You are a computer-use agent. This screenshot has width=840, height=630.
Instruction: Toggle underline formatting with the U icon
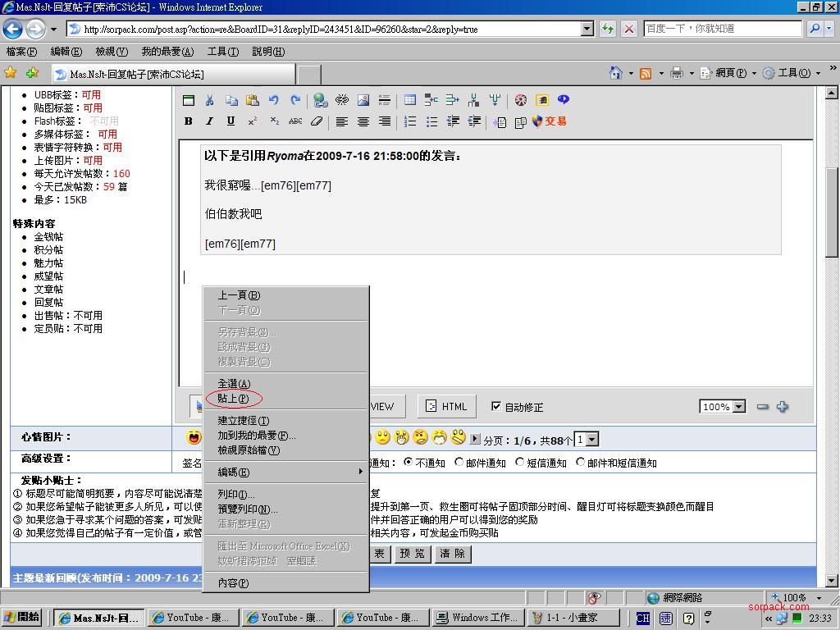231,121
